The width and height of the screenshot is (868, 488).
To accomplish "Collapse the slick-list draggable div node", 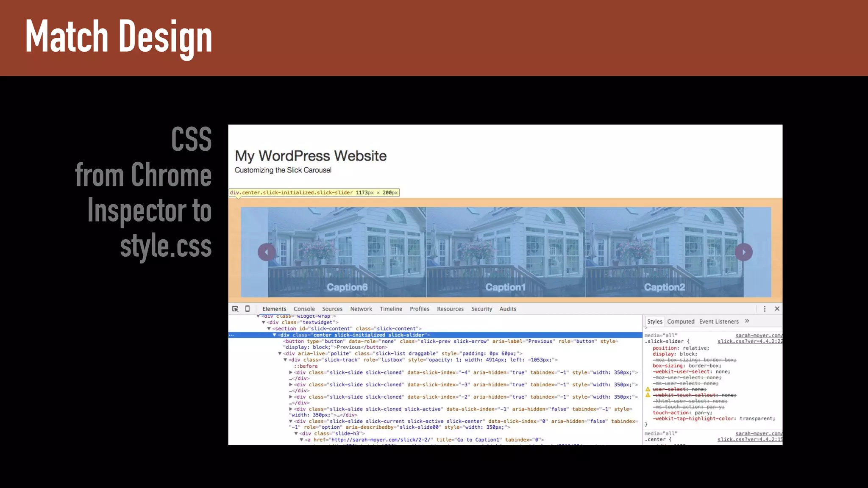I will pos(280,354).
